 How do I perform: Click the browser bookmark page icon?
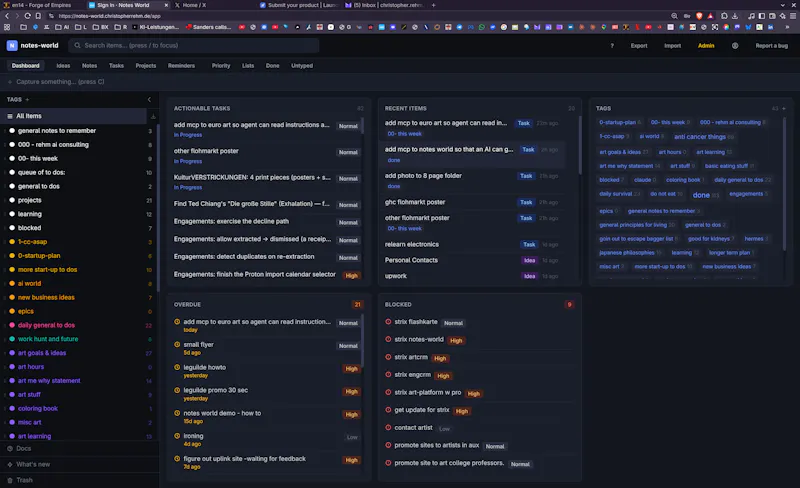(x=38, y=16)
